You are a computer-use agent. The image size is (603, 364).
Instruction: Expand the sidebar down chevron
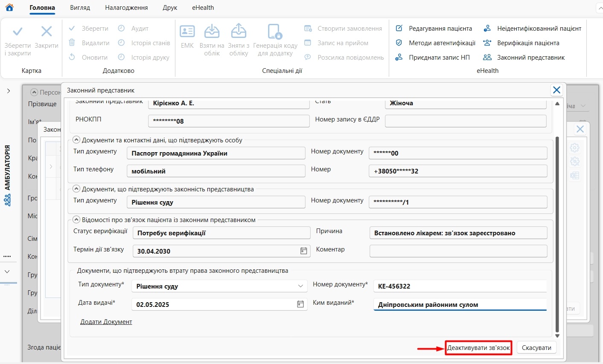point(7,272)
